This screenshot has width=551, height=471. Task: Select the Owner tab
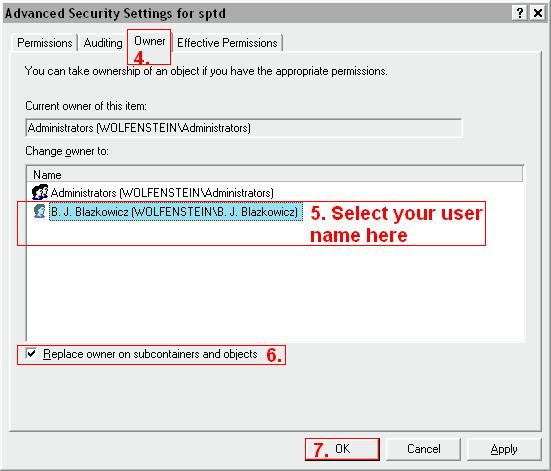pos(149,41)
